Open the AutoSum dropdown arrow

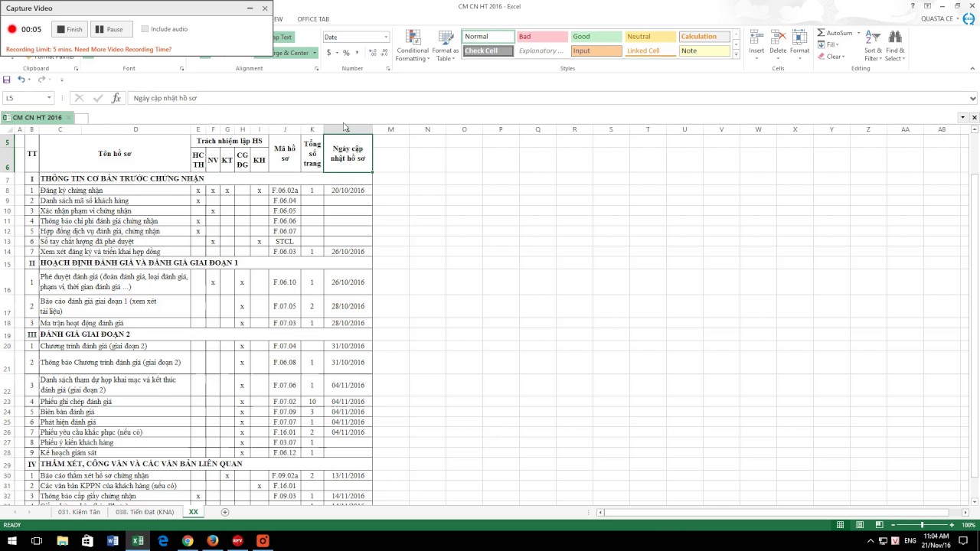(x=858, y=33)
